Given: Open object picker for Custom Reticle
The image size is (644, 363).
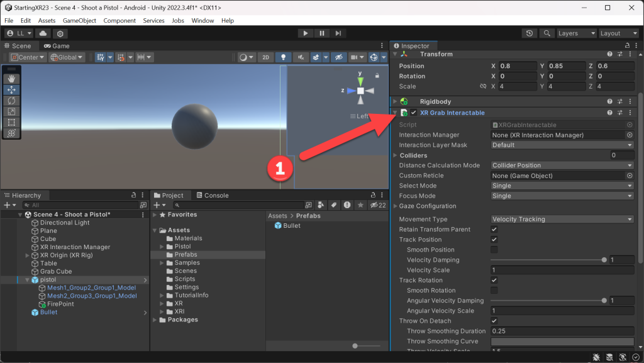Looking at the screenshot, I should tap(630, 176).
